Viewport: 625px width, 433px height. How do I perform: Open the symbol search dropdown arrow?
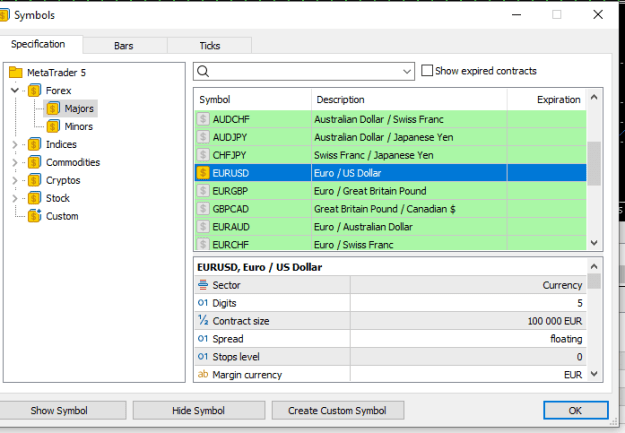(x=407, y=72)
